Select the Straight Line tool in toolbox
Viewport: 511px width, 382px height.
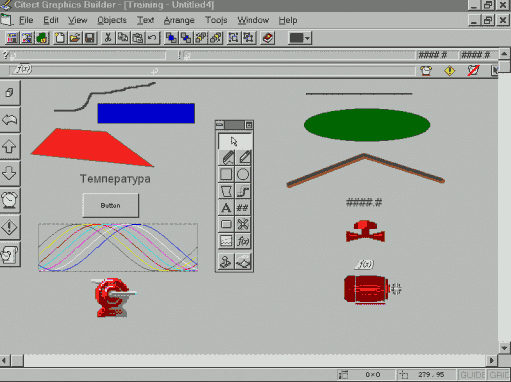(243, 157)
